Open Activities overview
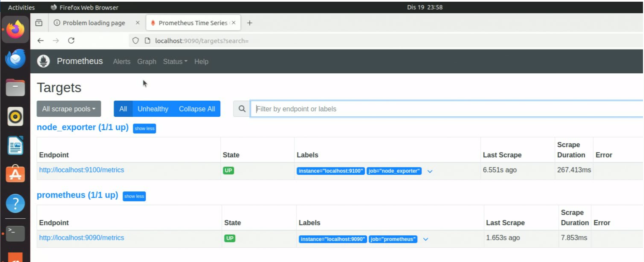Image resolution: width=644 pixels, height=262 pixels. point(21,7)
